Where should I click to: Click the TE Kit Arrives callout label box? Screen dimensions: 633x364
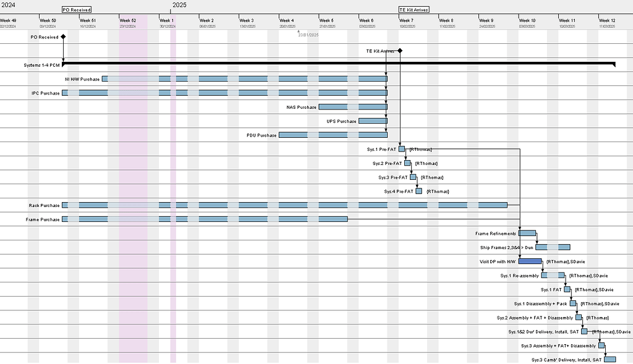[414, 9]
